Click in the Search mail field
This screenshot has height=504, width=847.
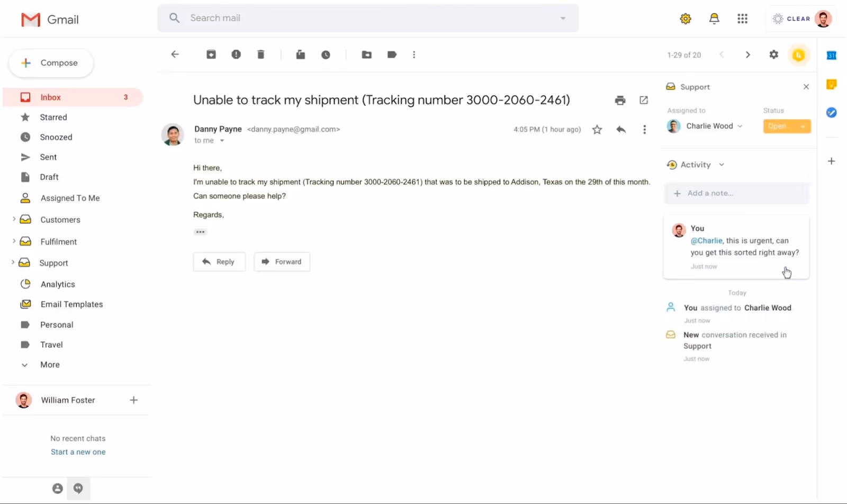click(368, 18)
